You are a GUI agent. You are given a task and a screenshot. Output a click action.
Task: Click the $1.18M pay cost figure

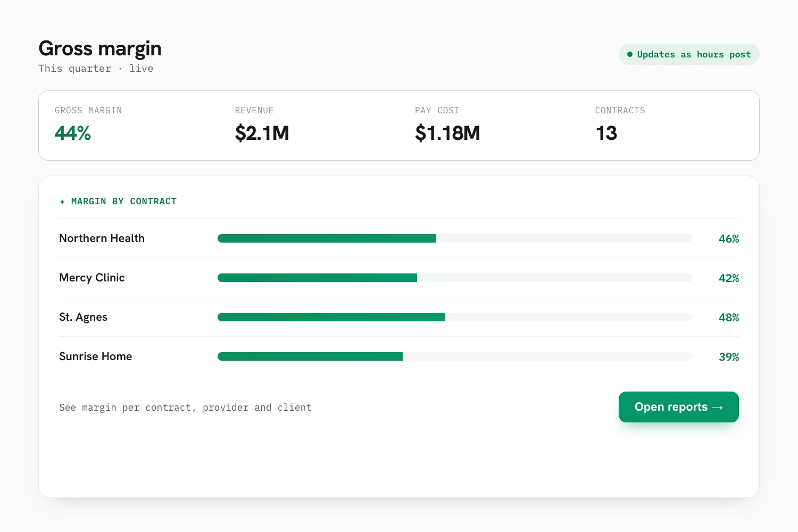pos(447,133)
